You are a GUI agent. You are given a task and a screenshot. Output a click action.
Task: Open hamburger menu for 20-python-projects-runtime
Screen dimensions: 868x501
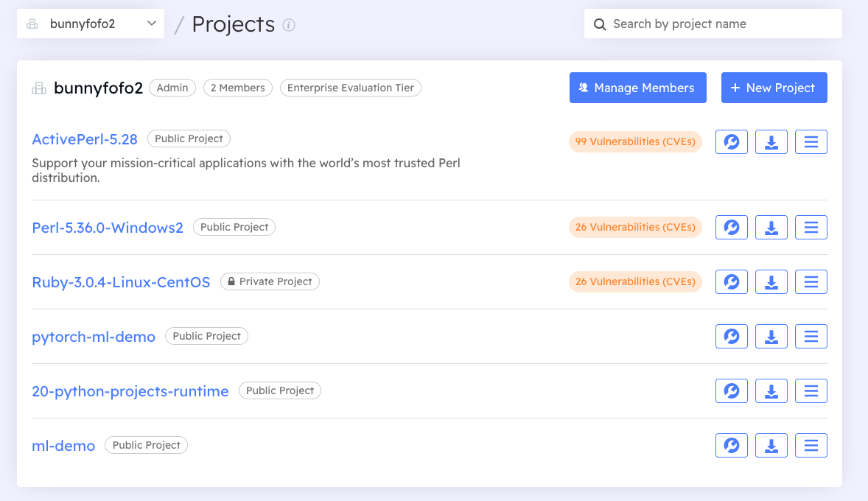(811, 390)
